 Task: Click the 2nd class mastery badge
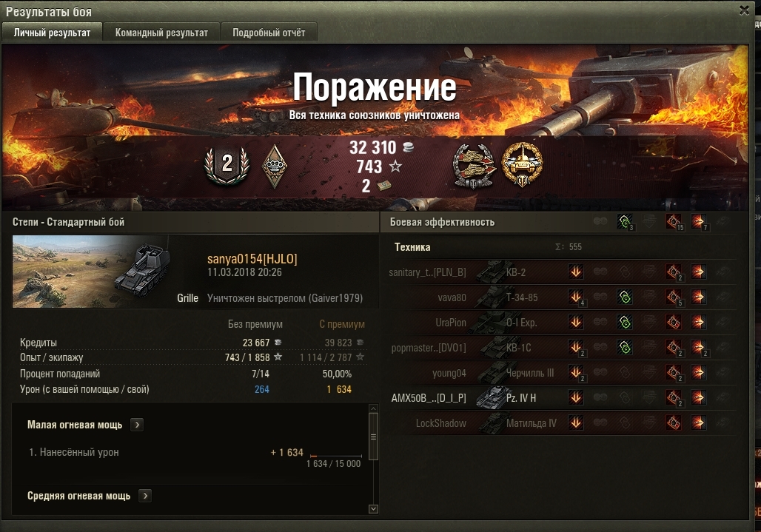[x=227, y=164]
